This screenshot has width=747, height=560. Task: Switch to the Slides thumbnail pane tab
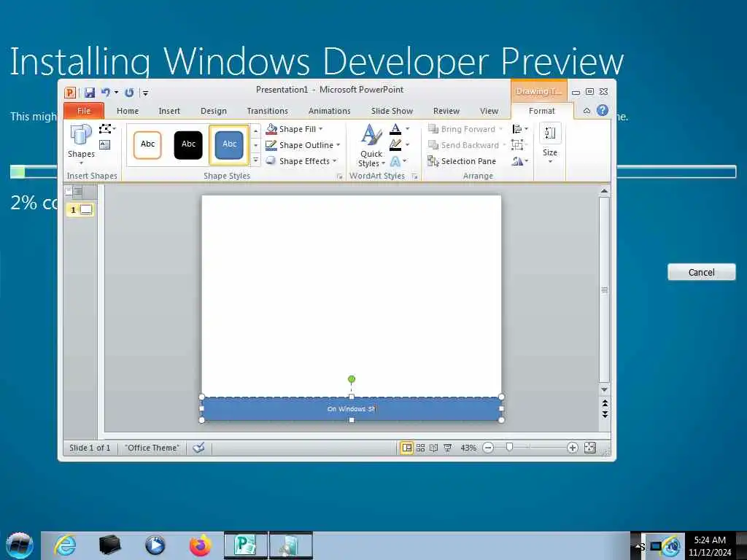click(69, 192)
